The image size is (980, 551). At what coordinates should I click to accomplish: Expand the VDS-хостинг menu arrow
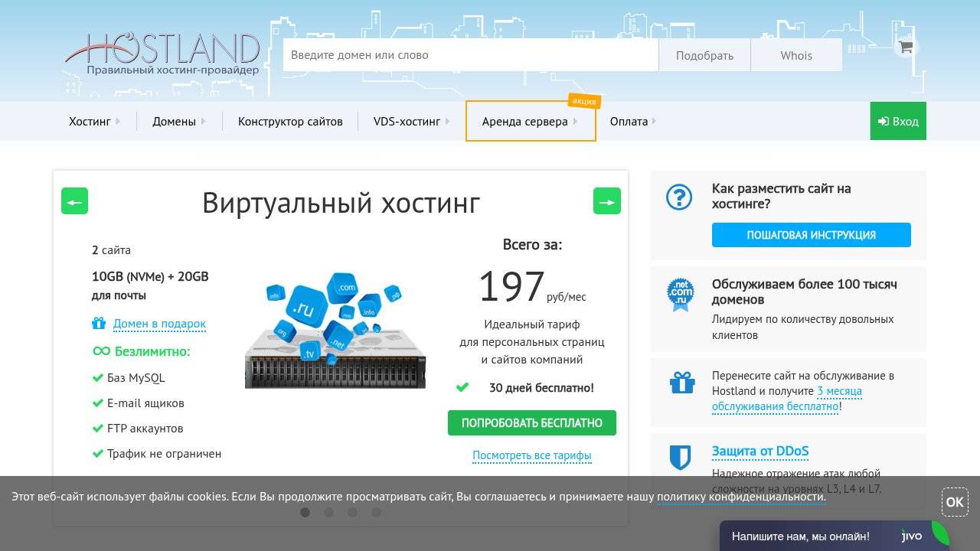447,121
